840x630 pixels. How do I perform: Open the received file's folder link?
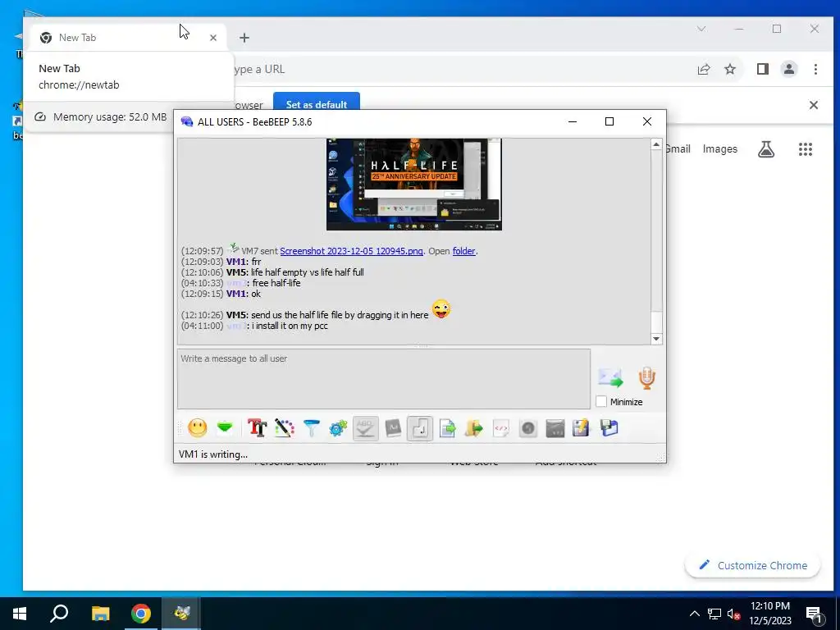[x=464, y=251]
